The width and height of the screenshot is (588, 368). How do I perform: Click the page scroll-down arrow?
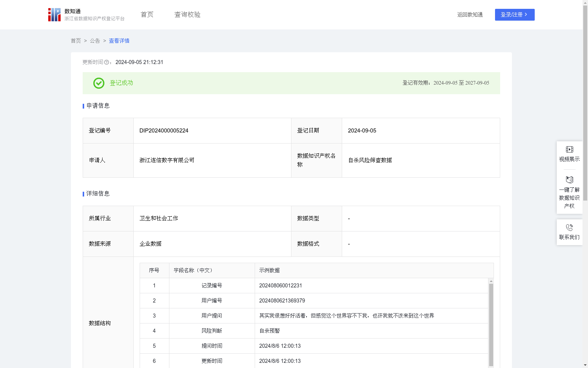pyautogui.click(x=585, y=365)
